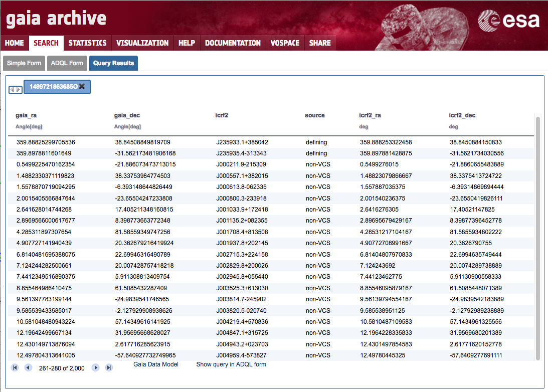The width and height of the screenshot is (548, 392).
Task: Select cell J004219.4+570836
Action: point(242,322)
